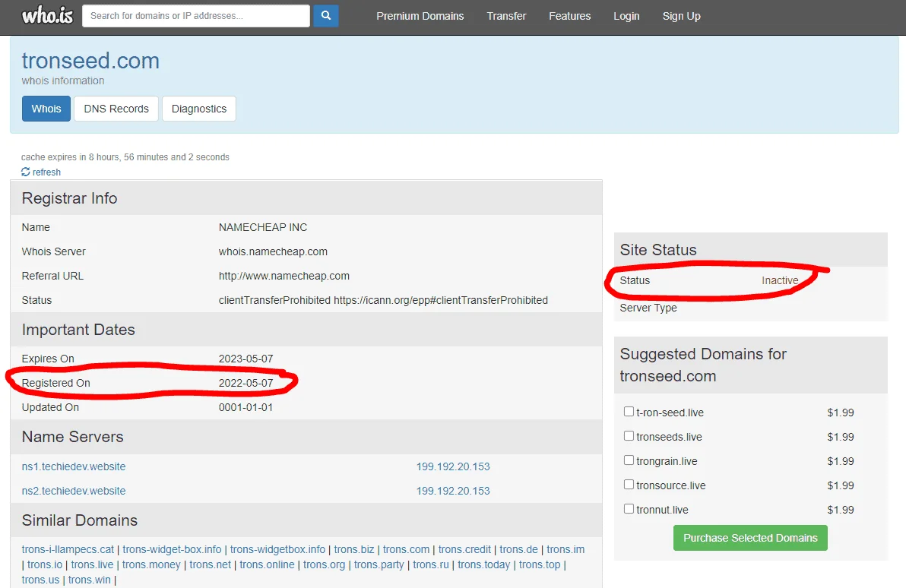Open the Features menu item
Viewport: 906px width, 588px height.
point(570,16)
